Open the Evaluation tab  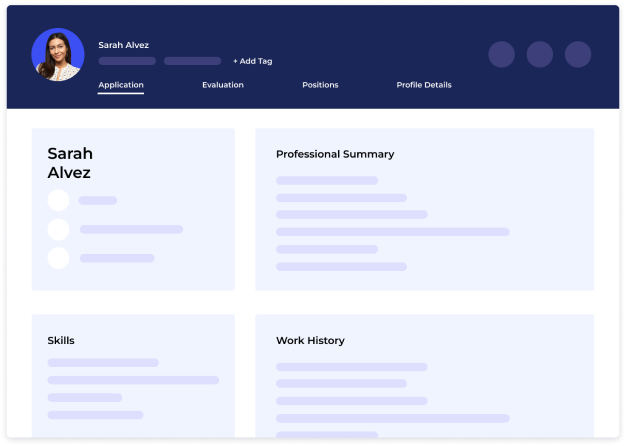(222, 85)
